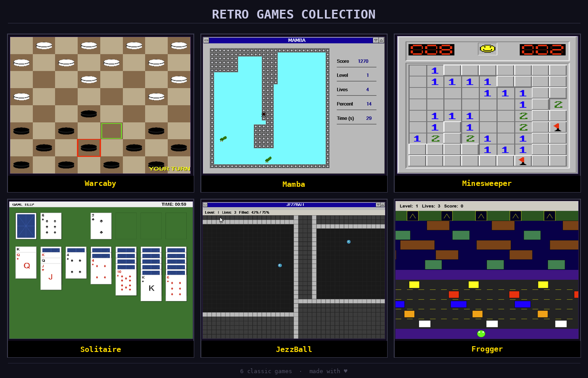Click the Time (s) 29 readout in Mamba
The height and width of the screenshot is (378, 588).
[354, 118]
